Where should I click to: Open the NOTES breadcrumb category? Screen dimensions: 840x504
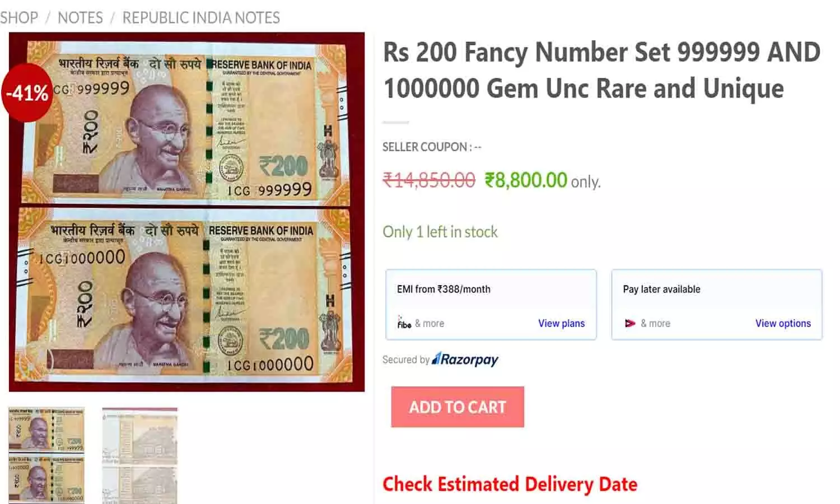tap(80, 18)
